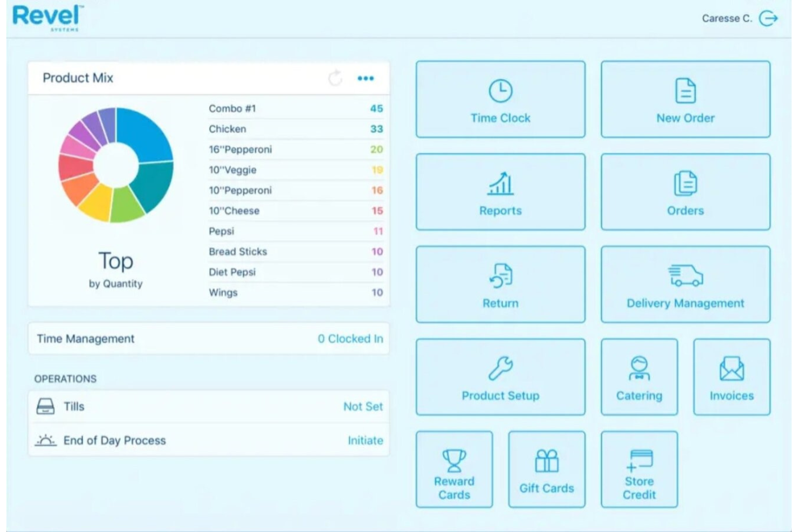Initiate the End of Day Process
This screenshot has width=798, height=532.
tap(364, 440)
